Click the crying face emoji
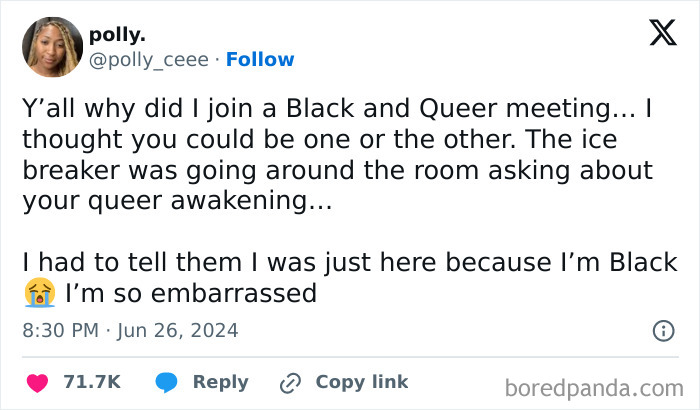 (36, 294)
